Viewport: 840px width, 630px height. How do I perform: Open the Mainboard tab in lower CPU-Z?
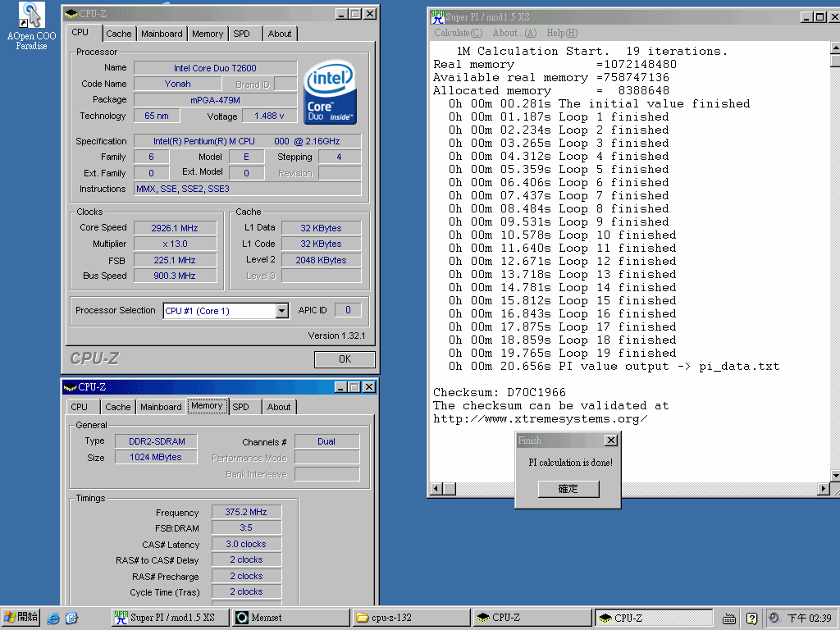[x=162, y=407]
